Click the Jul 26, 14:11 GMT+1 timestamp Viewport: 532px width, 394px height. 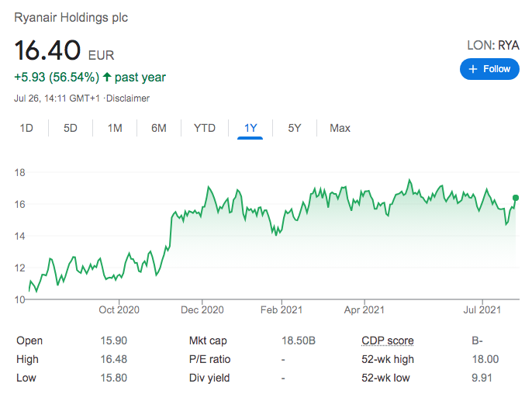coord(57,98)
